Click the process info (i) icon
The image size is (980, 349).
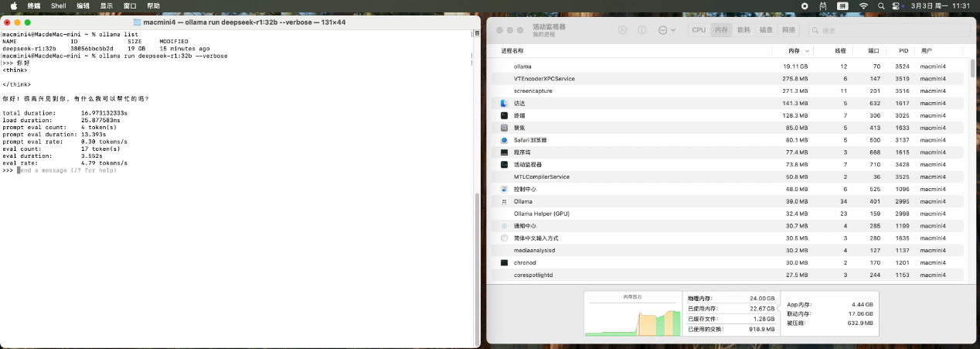641,30
